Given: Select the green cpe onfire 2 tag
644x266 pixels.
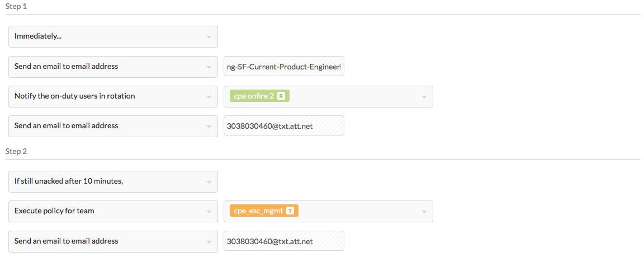Looking at the screenshot, I should (x=259, y=96).
